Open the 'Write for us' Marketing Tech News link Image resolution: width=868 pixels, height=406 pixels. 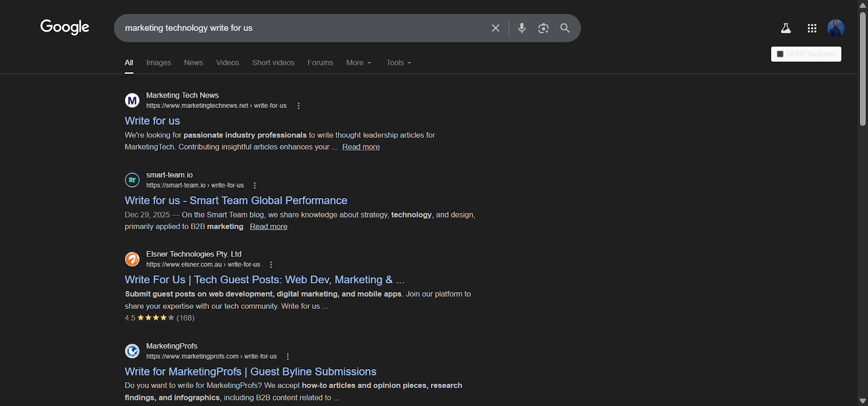[152, 120]
